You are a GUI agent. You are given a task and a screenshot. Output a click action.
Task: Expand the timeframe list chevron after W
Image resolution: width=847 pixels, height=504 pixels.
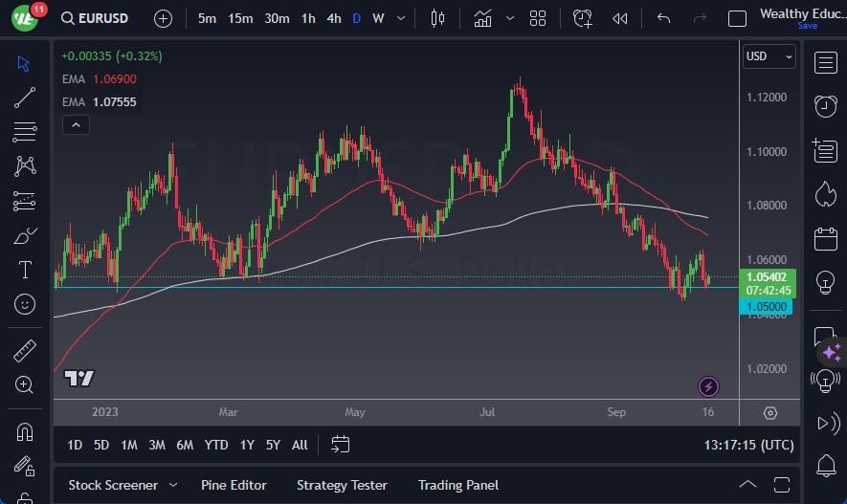[400, 18]
